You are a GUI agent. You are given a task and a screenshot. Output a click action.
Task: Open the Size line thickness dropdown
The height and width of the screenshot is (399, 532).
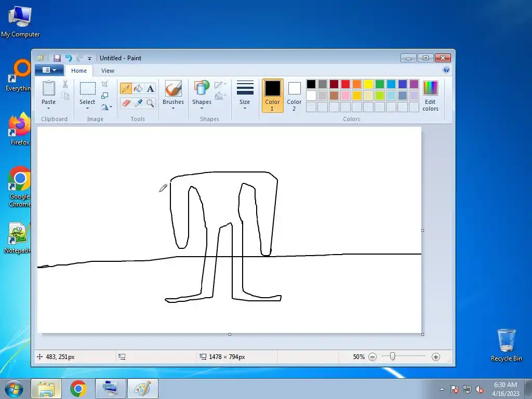pos(245,96)
